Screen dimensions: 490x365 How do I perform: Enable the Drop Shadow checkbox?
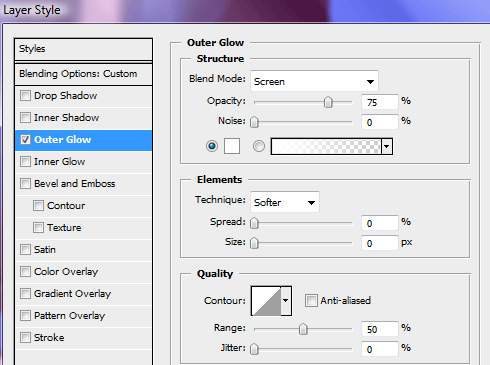coord(25,96)
